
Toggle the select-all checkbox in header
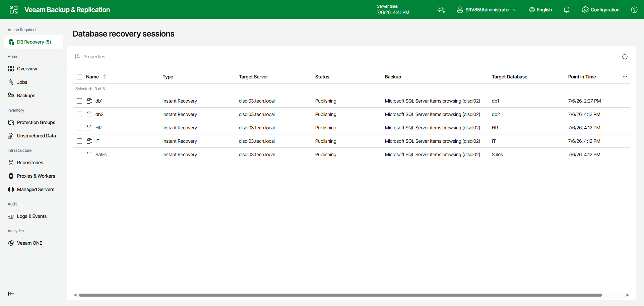(79, 77)
